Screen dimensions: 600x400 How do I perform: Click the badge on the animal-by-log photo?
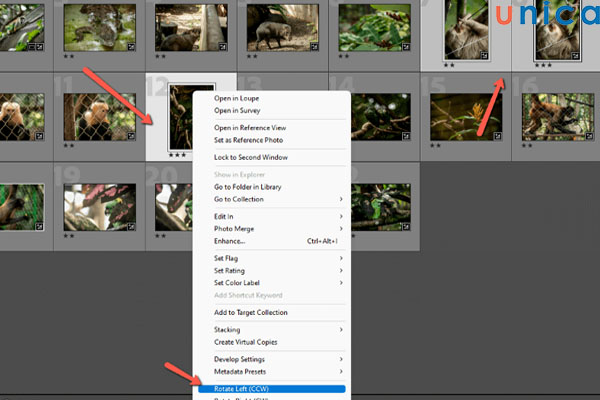tap(223, 47)
